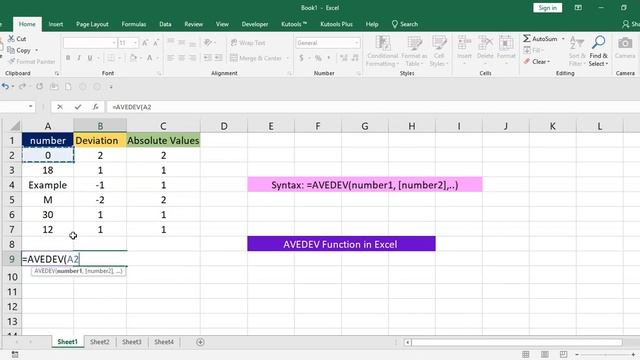Image resolution: width=640 pixels, height=360 pixels.
Task: Click the zoom slider in status bar
Action: pos(605,354)
